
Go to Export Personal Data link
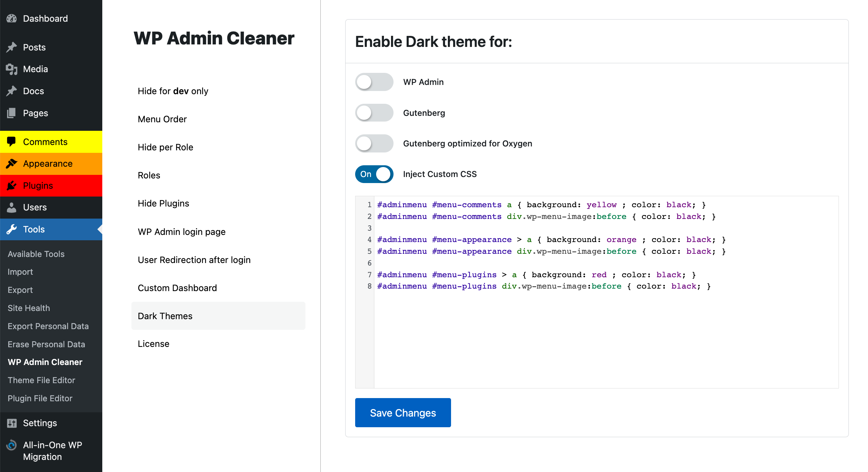(x=48, y=326)
